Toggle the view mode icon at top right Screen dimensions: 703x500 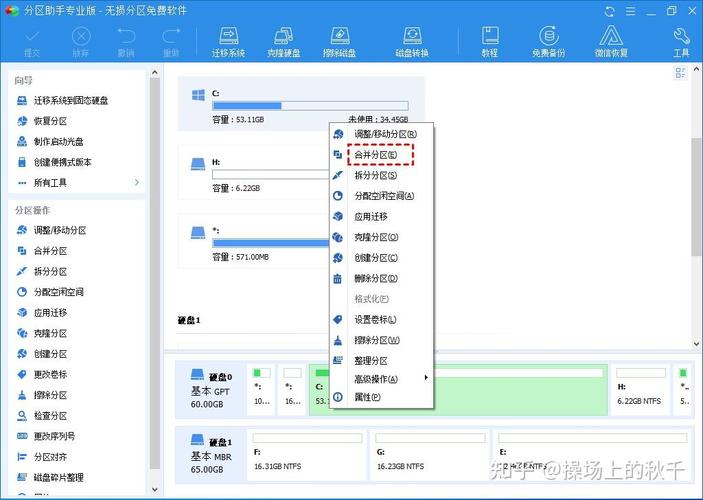pos(681,73)
